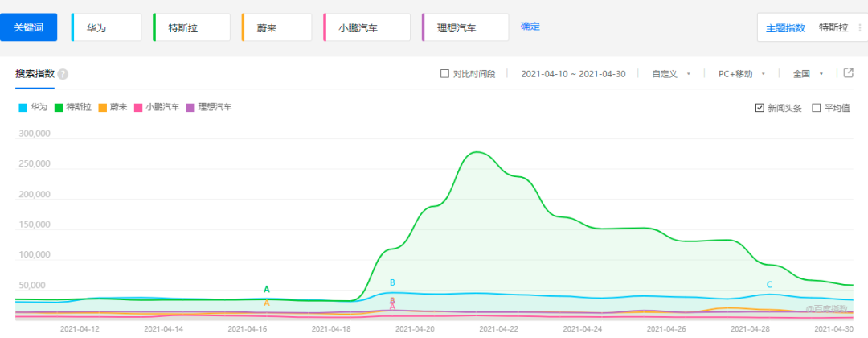This screenshot has width=868, height=338.
Task: Uncheck the 新闻头条 checkbox
Action: (759, 108)
